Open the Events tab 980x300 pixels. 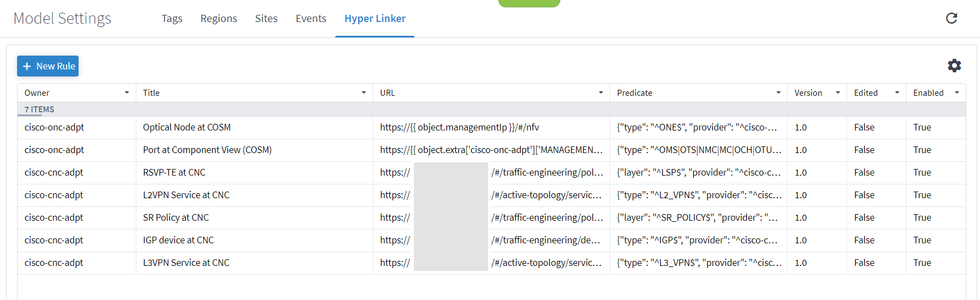[311, 18]
